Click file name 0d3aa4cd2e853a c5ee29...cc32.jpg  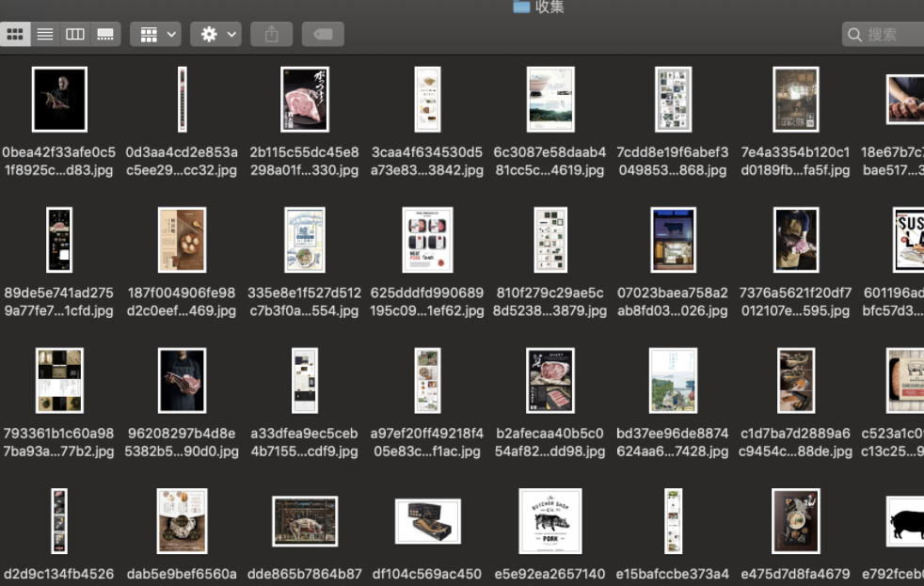(182, 162)
